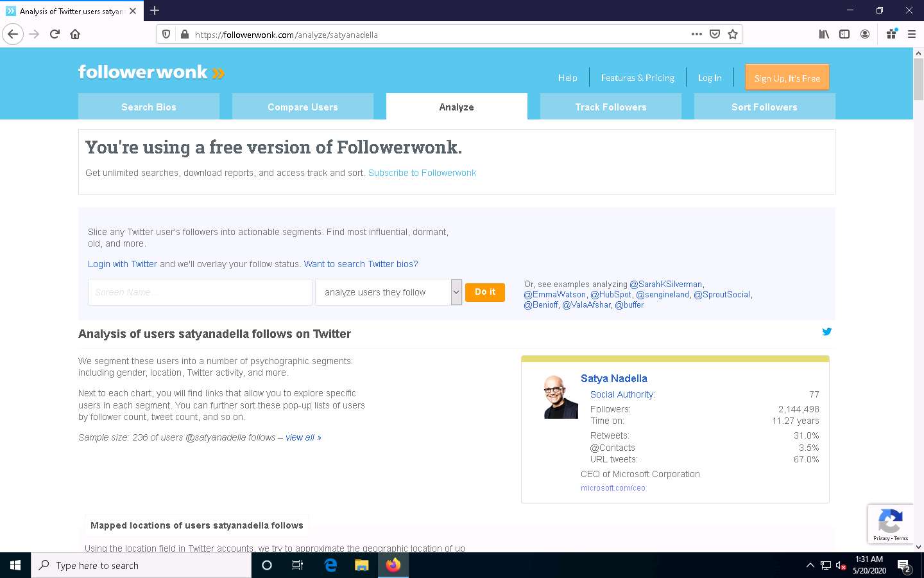Viewport: 924px width, 578px height.
Task: Click the site security padlock icon
Action: pyautogui.click(x=185, y=35)
